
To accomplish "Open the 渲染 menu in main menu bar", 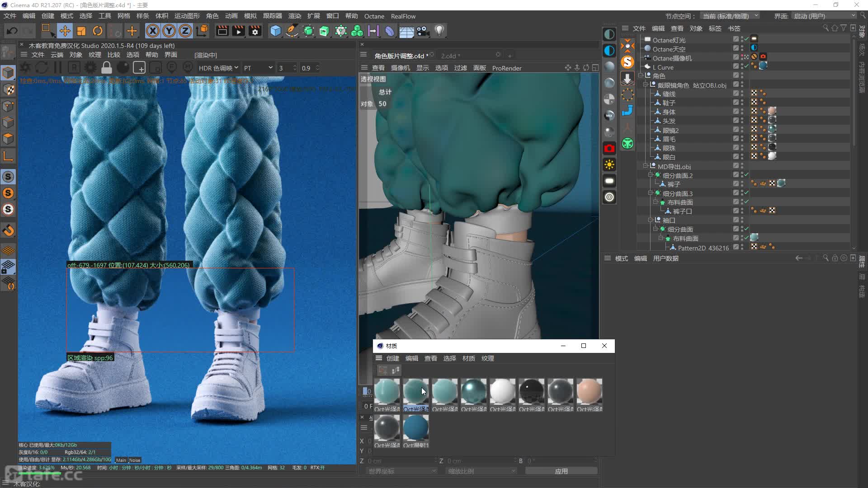I will pos(295,16).
